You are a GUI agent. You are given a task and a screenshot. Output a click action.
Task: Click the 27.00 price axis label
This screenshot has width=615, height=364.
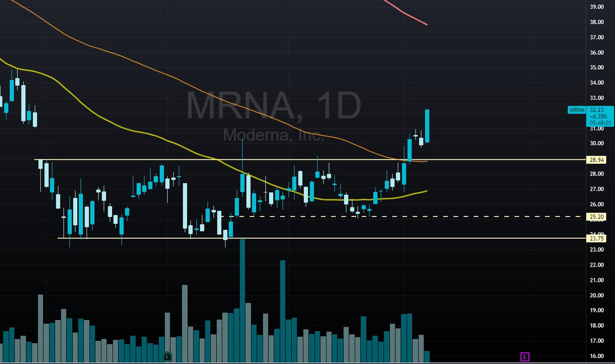[x=597, y=189]
